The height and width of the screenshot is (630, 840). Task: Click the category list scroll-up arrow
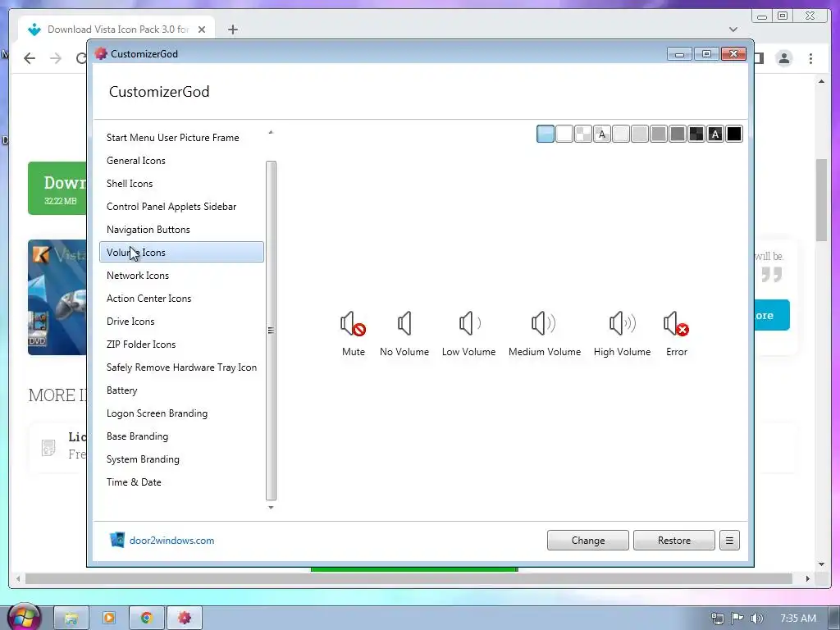pos(271,132)
